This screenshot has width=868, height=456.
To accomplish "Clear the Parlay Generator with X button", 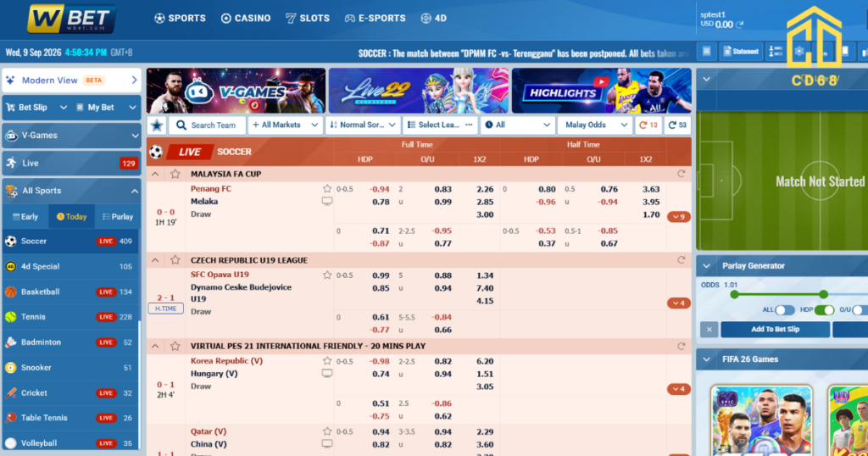I will [x=709, y=330].
